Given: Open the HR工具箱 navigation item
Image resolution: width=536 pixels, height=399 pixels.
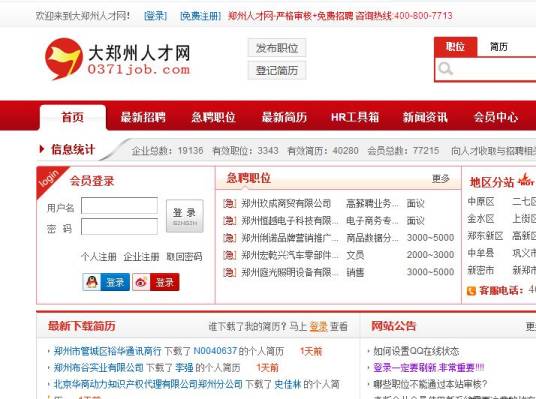Looking at the screenshot, I should (355, 117).
